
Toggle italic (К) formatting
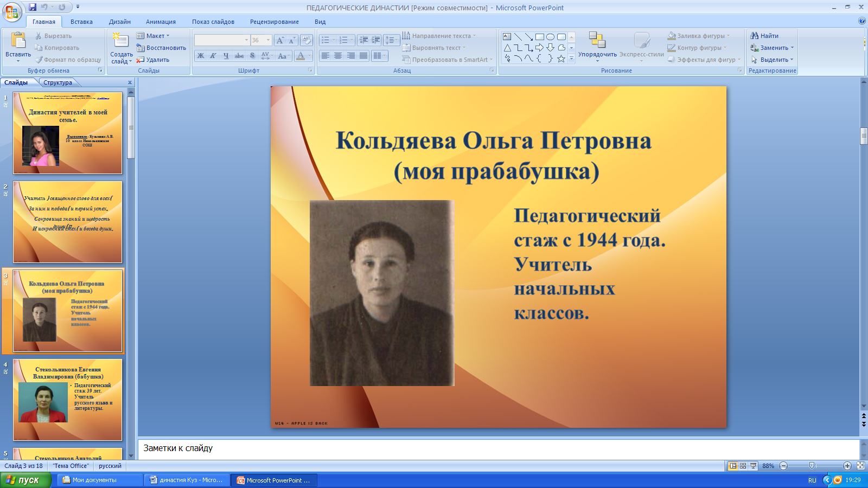click(213, 56)
